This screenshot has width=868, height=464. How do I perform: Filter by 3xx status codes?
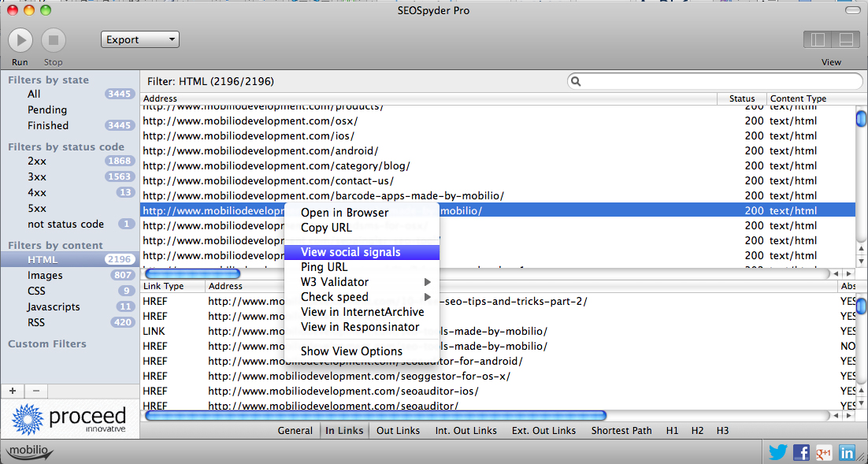(70, 176)
